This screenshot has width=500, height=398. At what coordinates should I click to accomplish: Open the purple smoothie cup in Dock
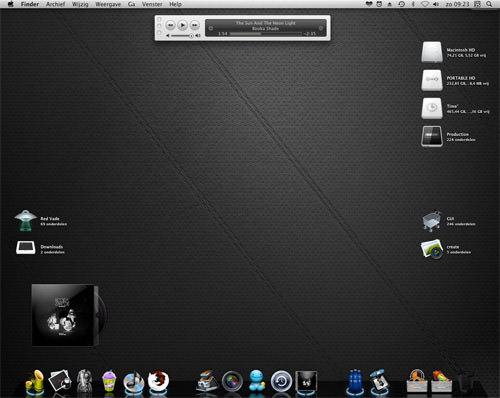[109, 380]
